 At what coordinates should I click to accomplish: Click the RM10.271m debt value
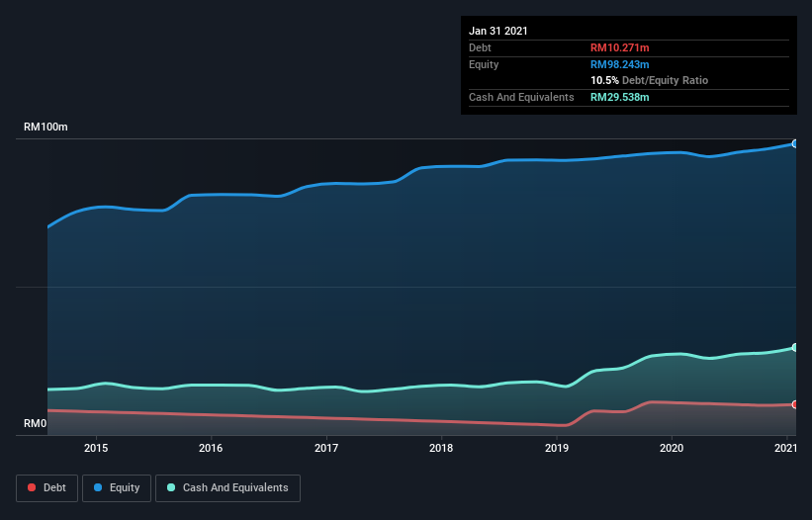click(x=620, y=47)
